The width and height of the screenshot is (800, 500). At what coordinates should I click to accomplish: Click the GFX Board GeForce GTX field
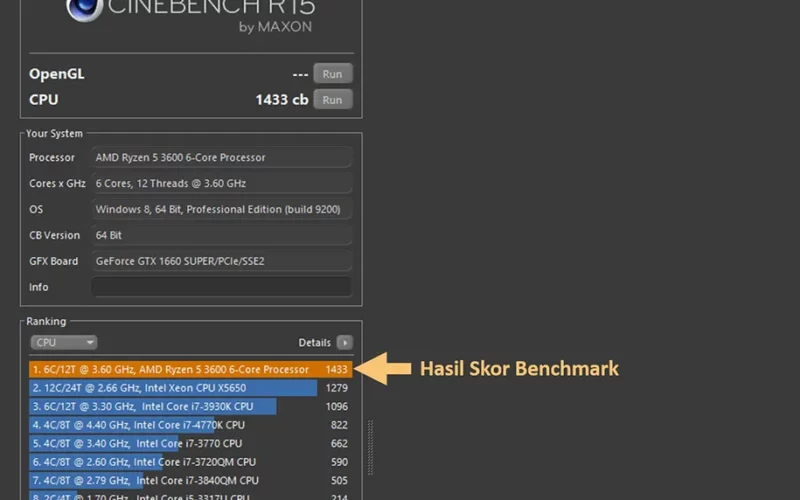pos(221,261)
